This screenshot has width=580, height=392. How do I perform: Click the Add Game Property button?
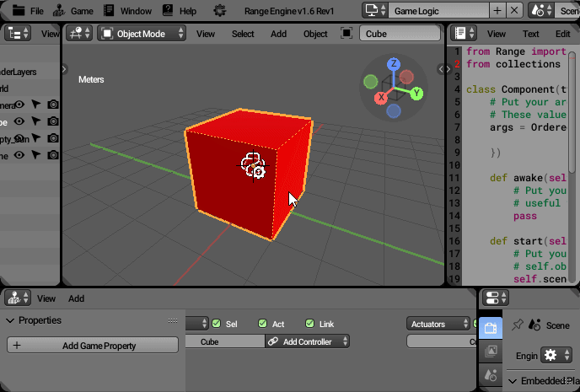point(93,345)
